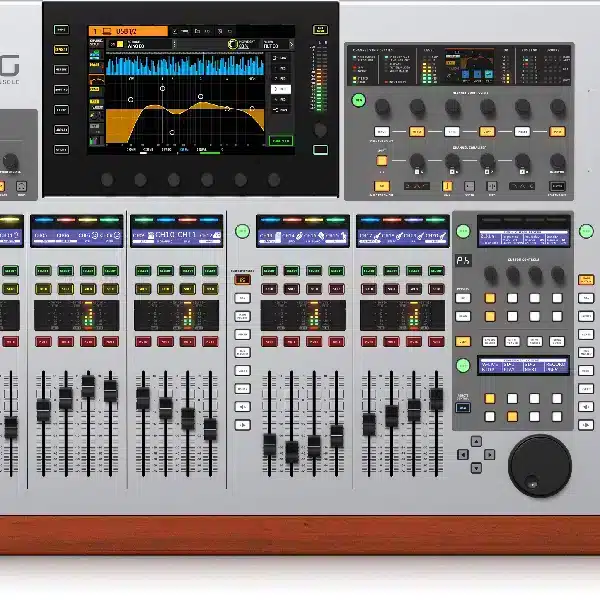Push last yellow key under upper channel-strip knobs
The width and height of the screenshot is (600, 600).
[557, 132]
